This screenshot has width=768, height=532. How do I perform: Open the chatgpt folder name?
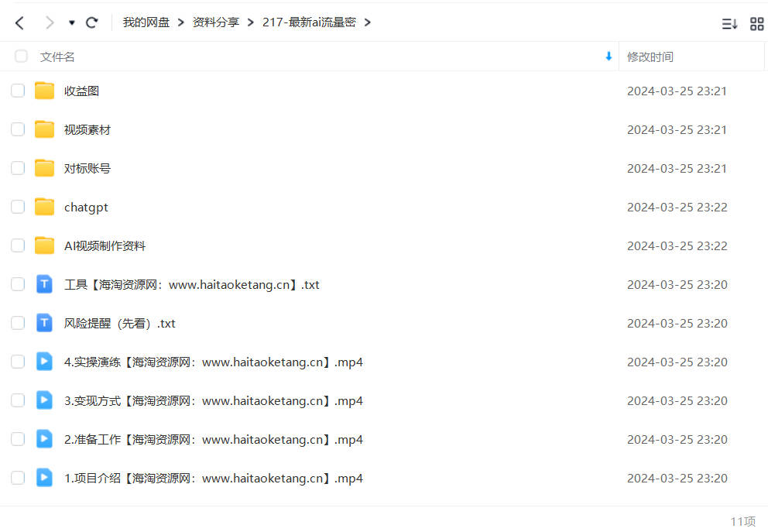(86, 208)
